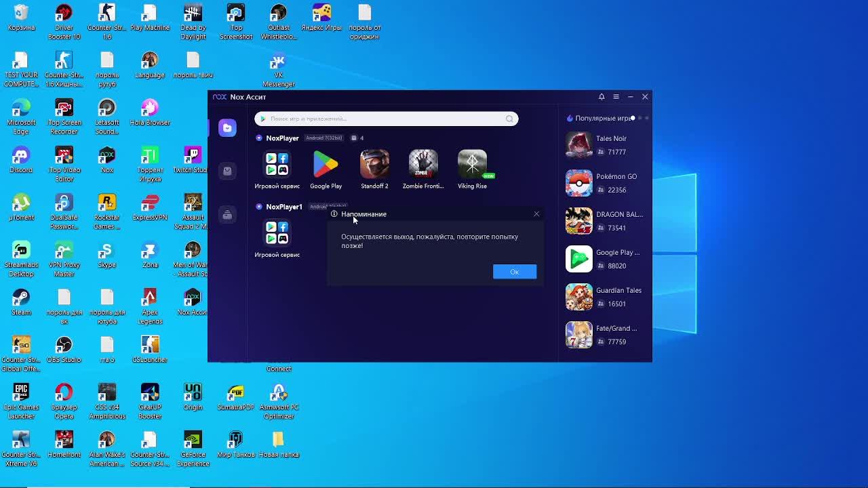Viewport: 868px width, 488px height.
Task: Select iTop Screen Recorder desktop shortcut
Action: (x=64, y=117)
